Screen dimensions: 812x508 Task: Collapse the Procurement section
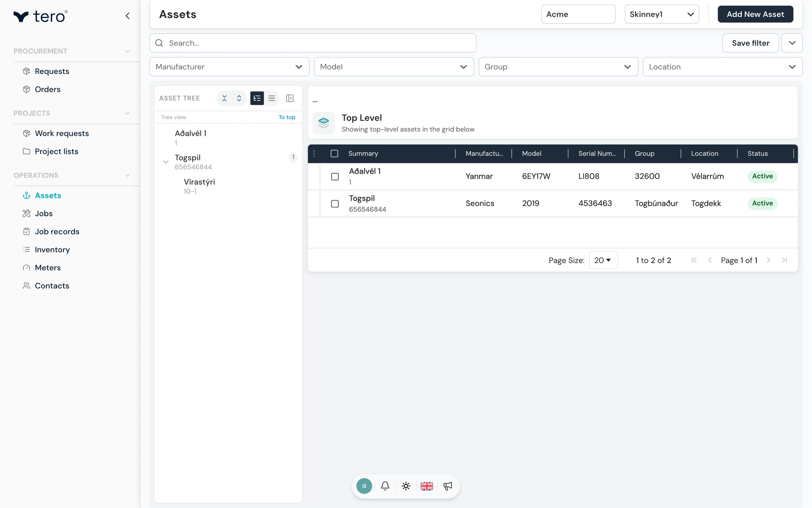(127, 51)
